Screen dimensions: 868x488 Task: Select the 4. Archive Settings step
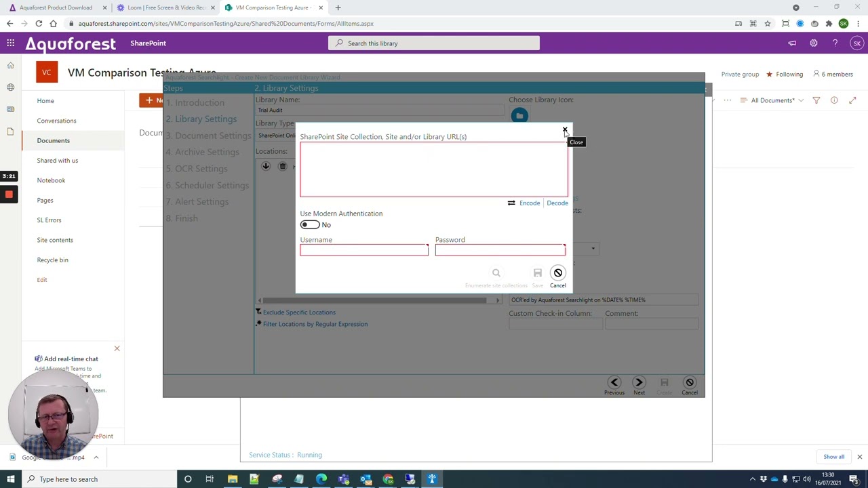click(203, 152)
